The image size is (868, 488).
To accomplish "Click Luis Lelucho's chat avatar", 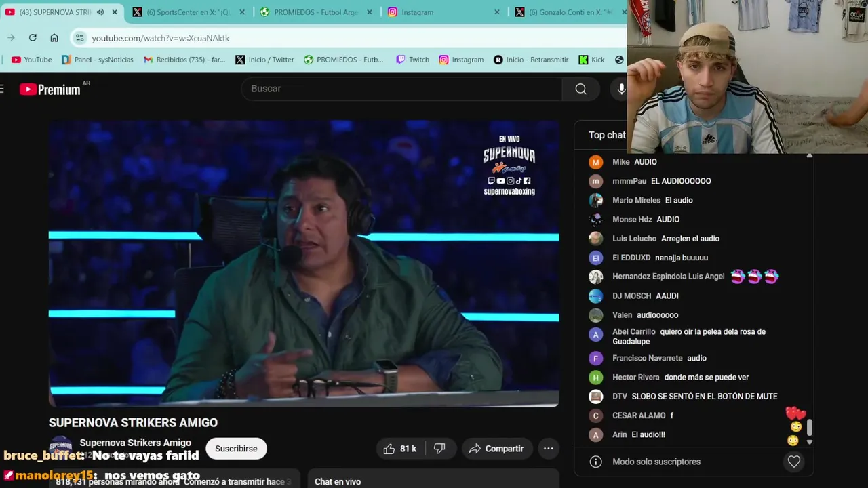I will click(x=595, y=239).
